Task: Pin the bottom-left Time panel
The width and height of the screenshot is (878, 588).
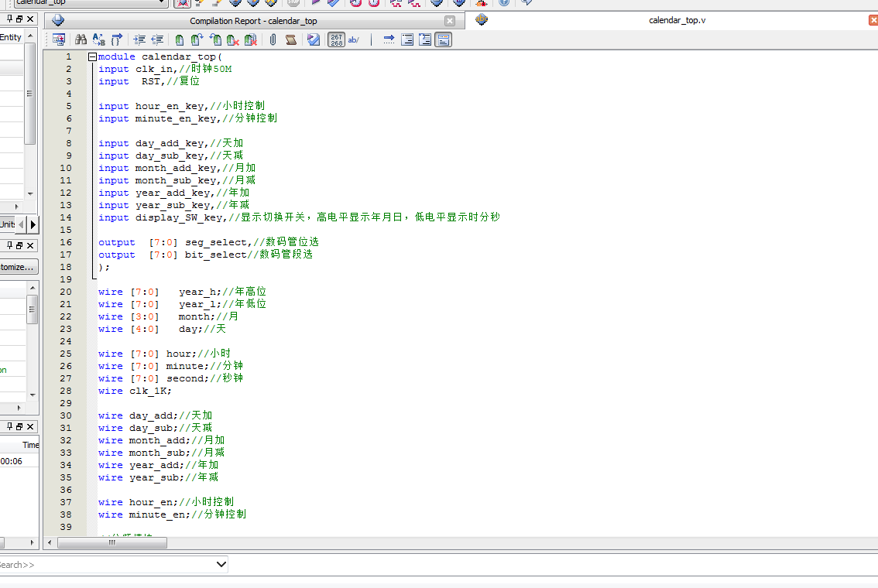Action: click(x=9, y=426)
